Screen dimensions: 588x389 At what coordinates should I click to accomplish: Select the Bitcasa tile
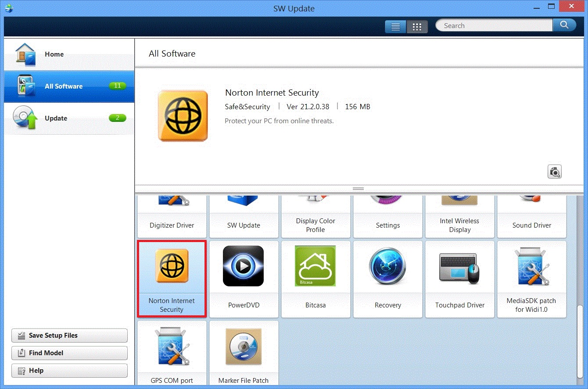pos(316,279)
